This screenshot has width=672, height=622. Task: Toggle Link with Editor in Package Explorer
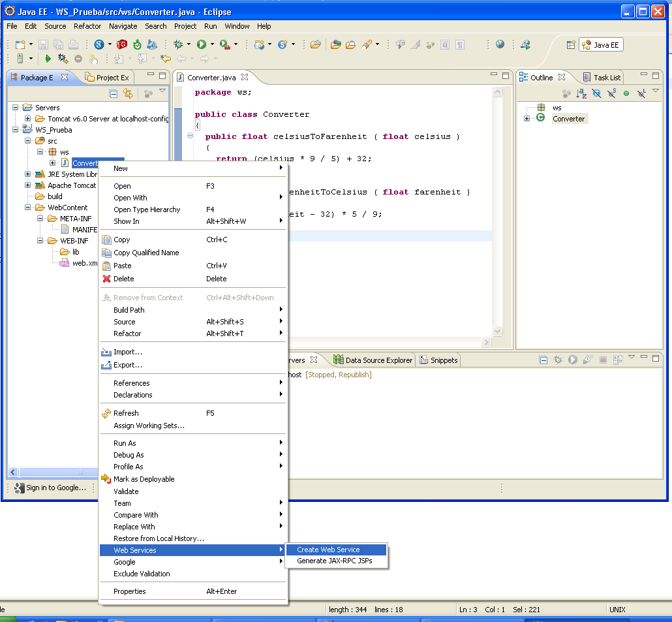tap(128, 93)
